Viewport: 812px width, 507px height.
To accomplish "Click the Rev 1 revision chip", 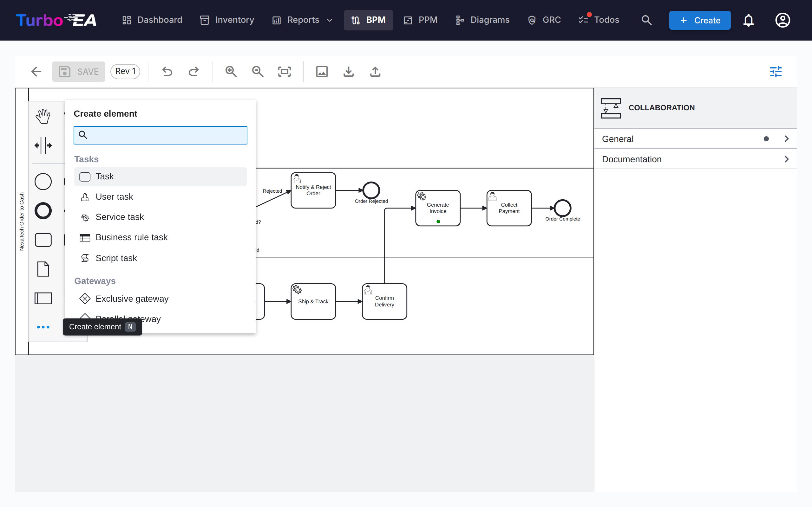I will click(x=125, y=71).
